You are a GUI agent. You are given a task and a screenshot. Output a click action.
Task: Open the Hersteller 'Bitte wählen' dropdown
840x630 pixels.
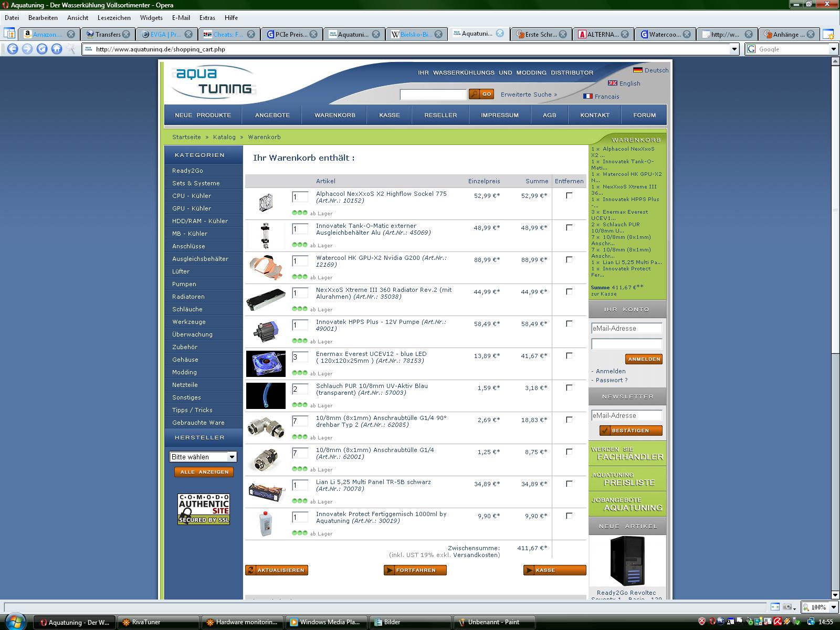(203, 457)
